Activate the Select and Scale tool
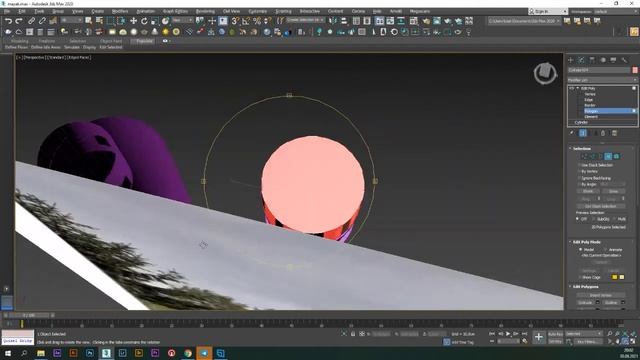The image size is (640, 360). pyautogui.click(x=155, y=21)
